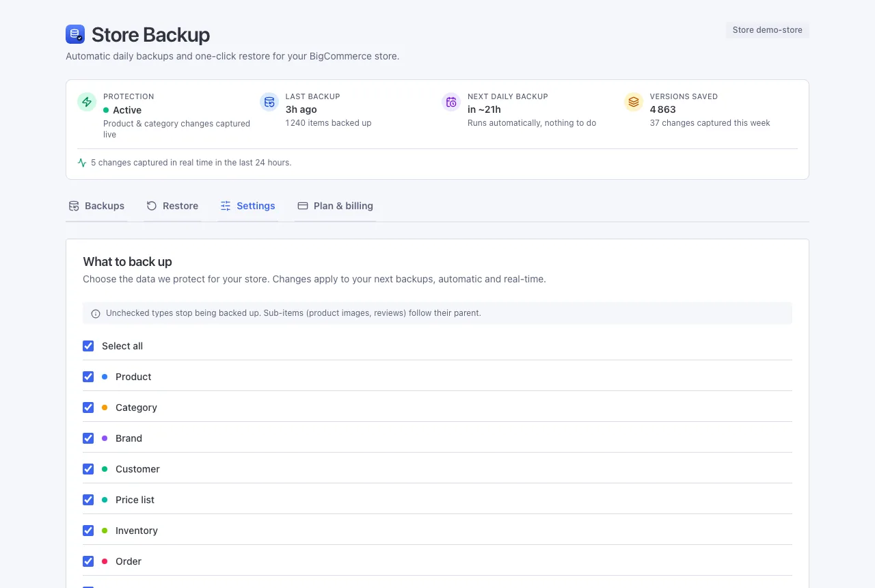Viewport: 875px width, 588px height.
Task: Switch to the Restore tab
Action: tap(172, 206)
